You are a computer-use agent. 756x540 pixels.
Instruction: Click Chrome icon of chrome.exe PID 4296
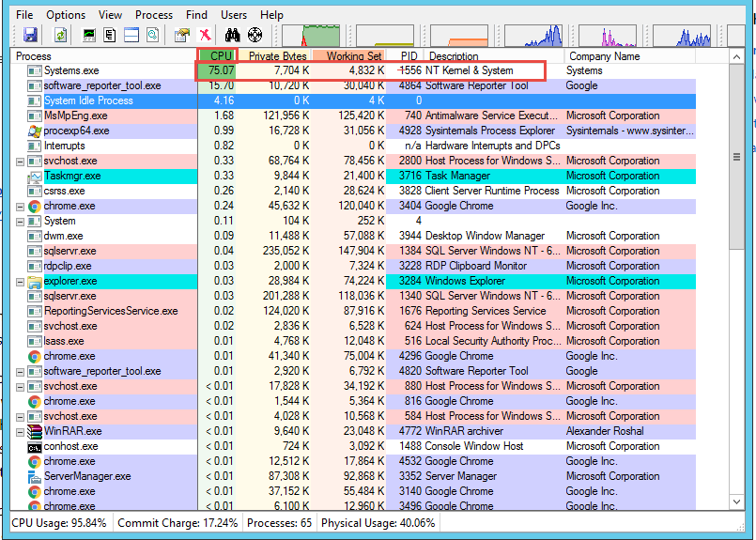(x=34, y=356)
